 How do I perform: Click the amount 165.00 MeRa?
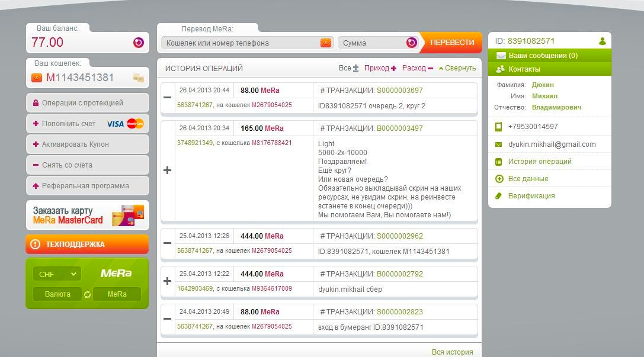262,128
